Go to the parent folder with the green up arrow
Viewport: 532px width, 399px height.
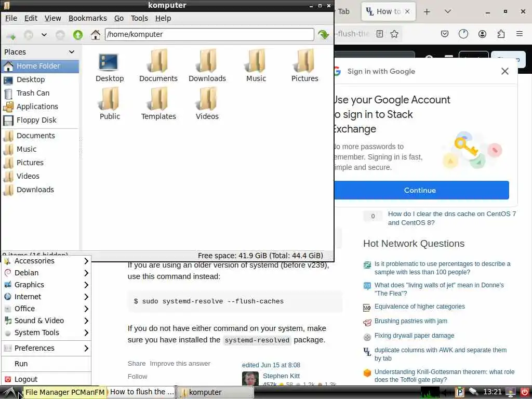78,35
